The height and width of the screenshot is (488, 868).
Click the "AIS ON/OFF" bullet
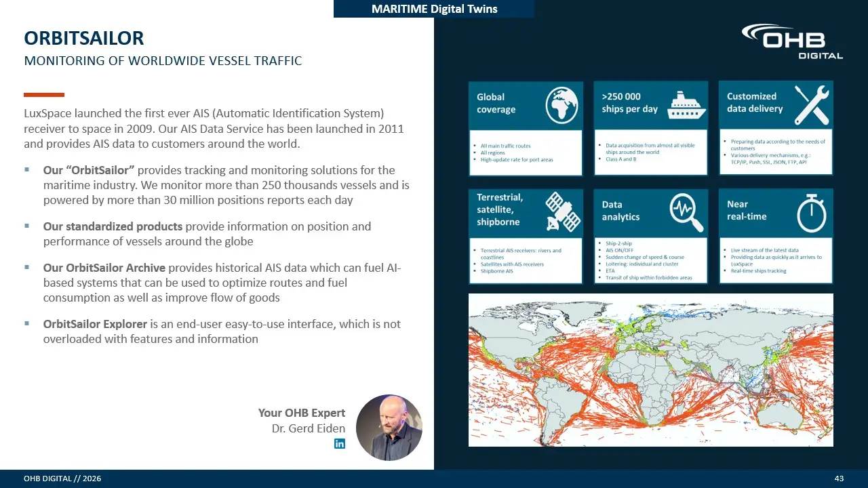point(618,250)
